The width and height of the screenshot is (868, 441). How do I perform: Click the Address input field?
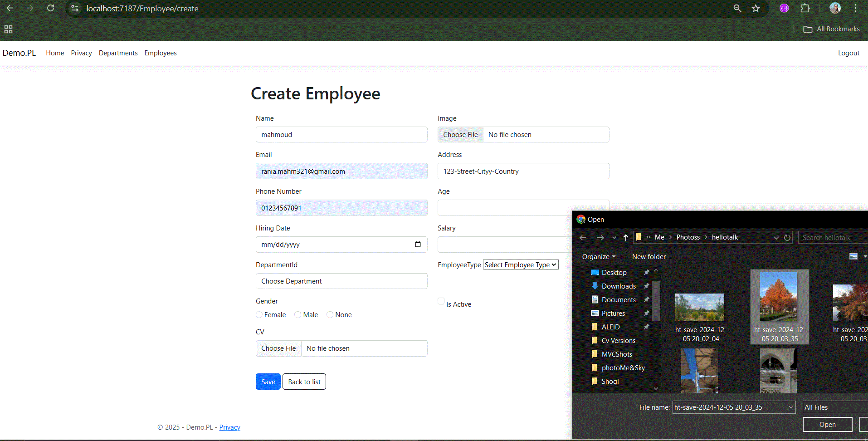[523, 171]
